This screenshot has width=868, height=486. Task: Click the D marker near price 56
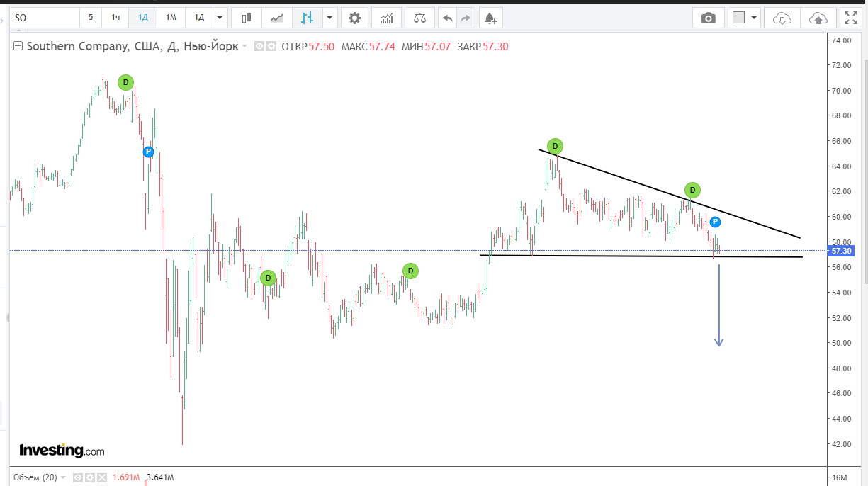click(410, 270)
